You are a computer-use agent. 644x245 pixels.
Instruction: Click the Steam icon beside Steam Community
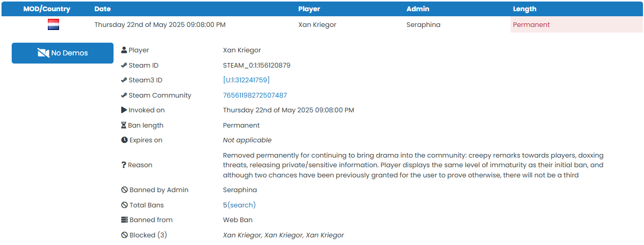coord(124,95)
